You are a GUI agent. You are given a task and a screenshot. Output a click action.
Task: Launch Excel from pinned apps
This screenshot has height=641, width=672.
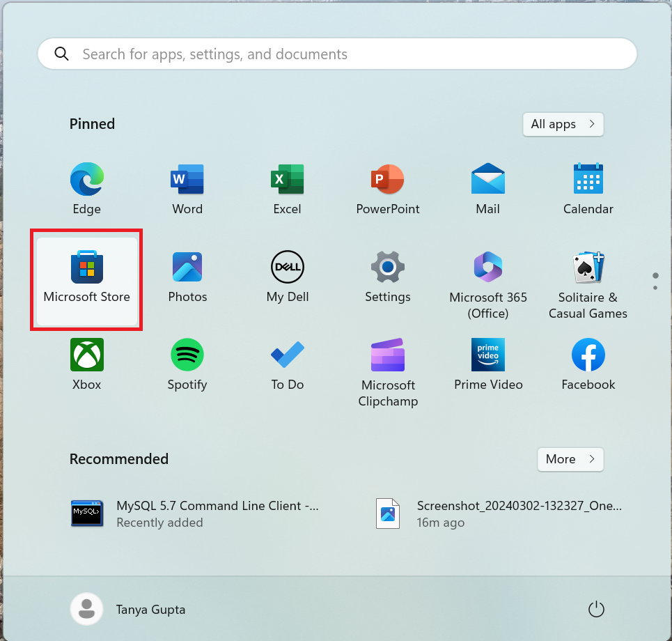tap(288, 188)
